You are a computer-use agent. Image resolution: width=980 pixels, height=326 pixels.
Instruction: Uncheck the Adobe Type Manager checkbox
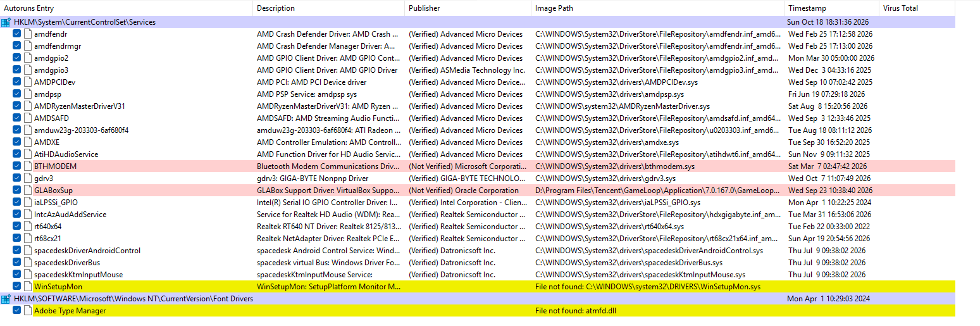coord(17,311)
